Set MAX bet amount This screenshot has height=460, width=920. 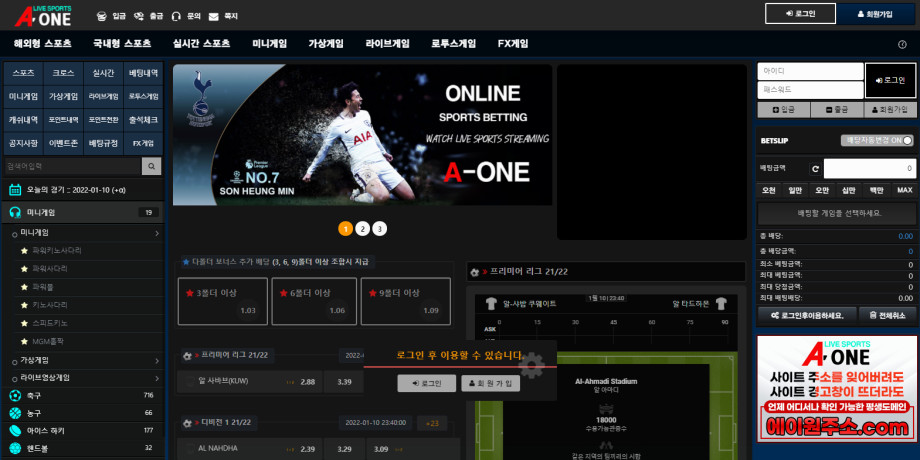coord(905,190)
